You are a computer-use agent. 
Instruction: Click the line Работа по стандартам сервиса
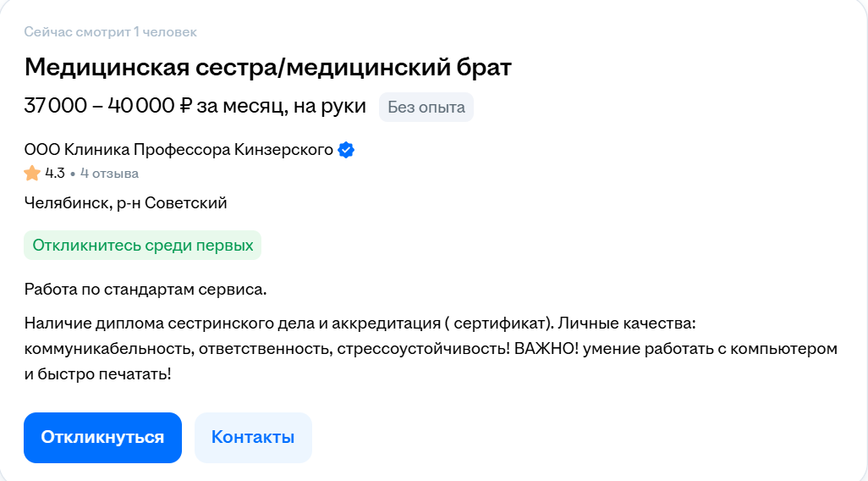click(x=146, y=290)
